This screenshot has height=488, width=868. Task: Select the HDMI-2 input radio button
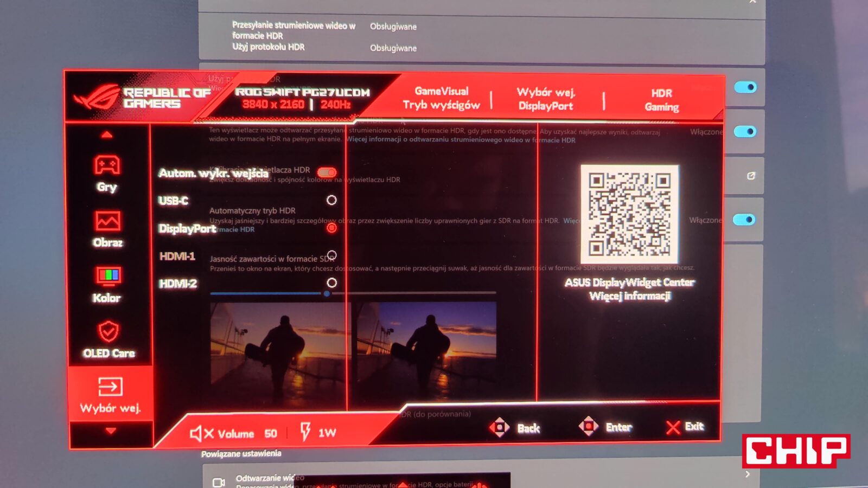(331, 282)
